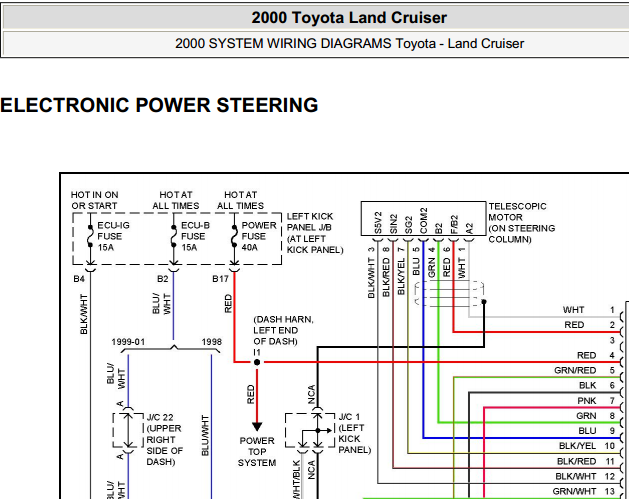Select the ECU-IG FUSE 15A label

pyautogui.click(x=114, y=236)
